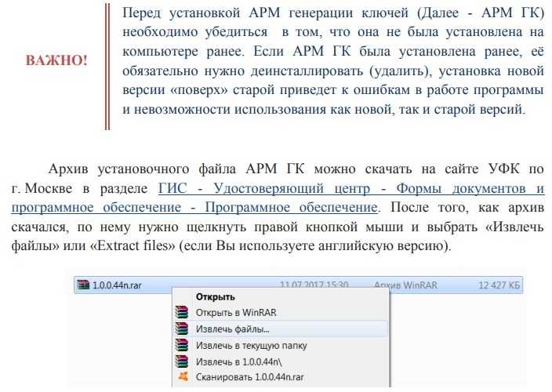Click the WinRAR icon next to 'Извлечь файлы...'
This screenshot has width=552, height=392.
(182, 328)
